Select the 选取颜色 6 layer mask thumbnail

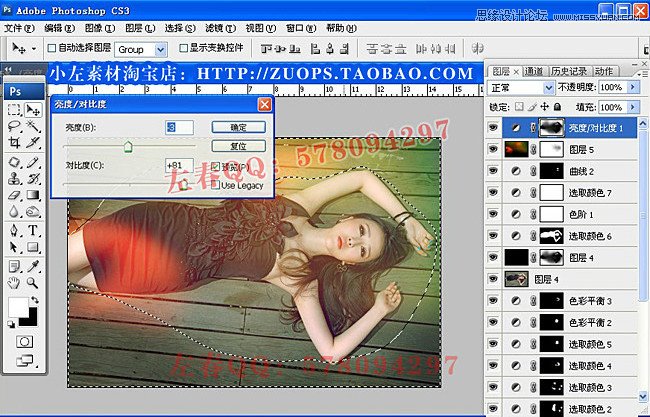(551, 236)
